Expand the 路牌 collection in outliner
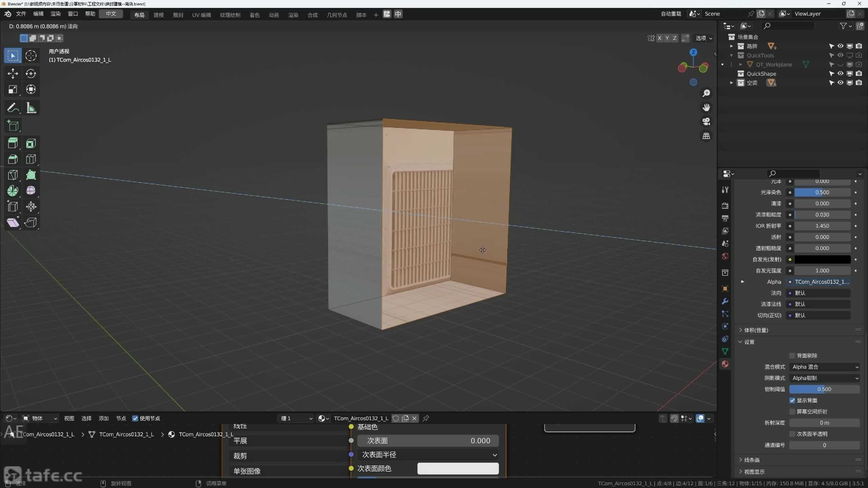Screen dimensions: 868x488 click(731, 46)
